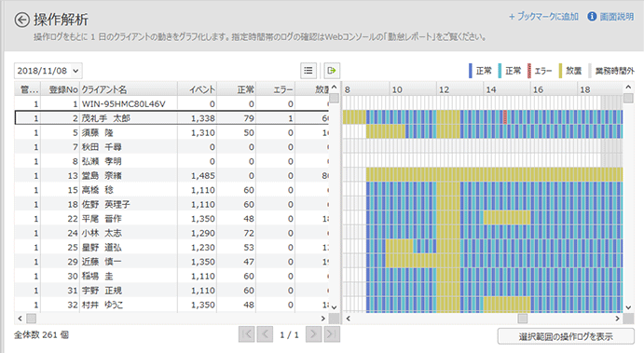
Task: Click the table's horizontal scrollbar left arrow
Action: click(20, 319)
